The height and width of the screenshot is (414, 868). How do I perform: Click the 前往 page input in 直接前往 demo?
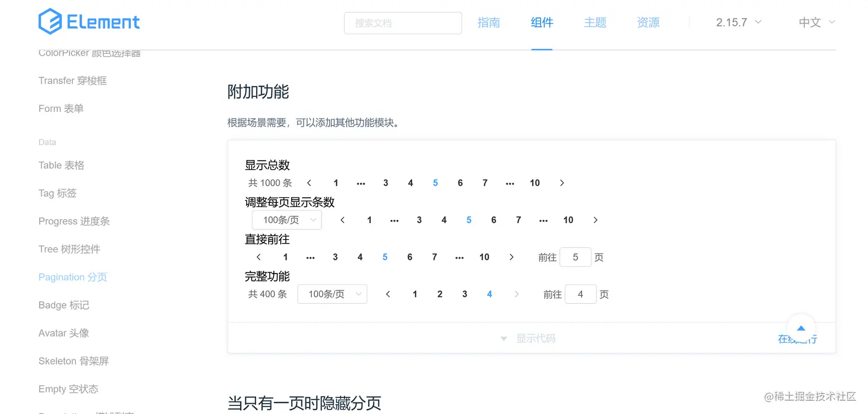click(x=575, y=257)
